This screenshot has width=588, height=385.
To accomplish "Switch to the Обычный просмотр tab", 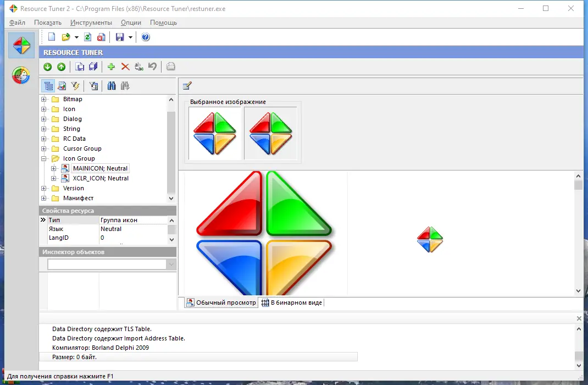I will pyautogui.click(x=221, y=302).
